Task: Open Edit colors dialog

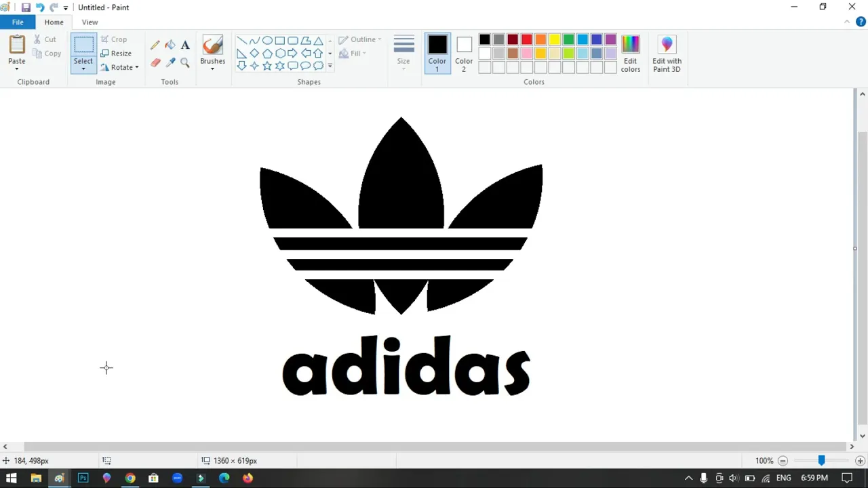Action: pos(631,54)
